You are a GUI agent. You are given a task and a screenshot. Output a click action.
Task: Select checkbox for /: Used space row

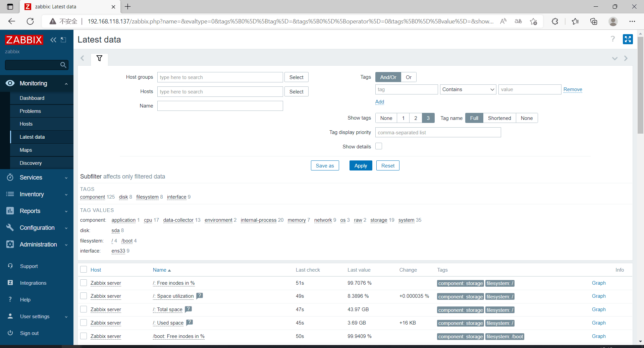click(x=84, y=323)
